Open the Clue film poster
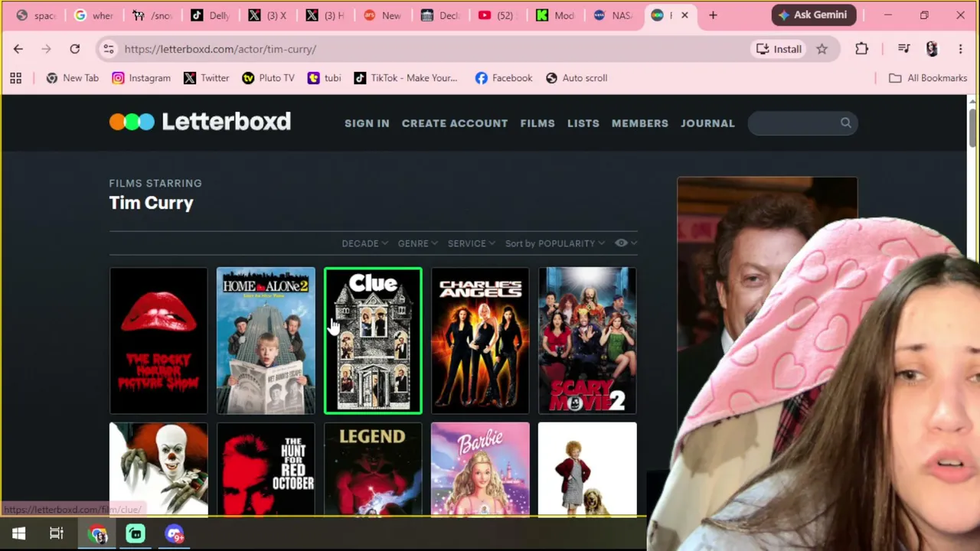Screen dimensions: 980x551 tap(373, 341)
